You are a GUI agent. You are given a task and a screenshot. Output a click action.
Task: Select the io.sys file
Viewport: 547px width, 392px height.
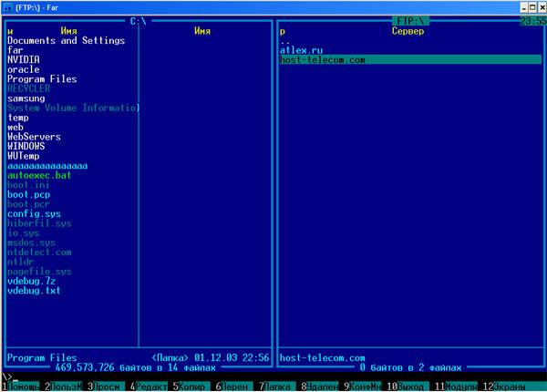click(x=24, y=233)
